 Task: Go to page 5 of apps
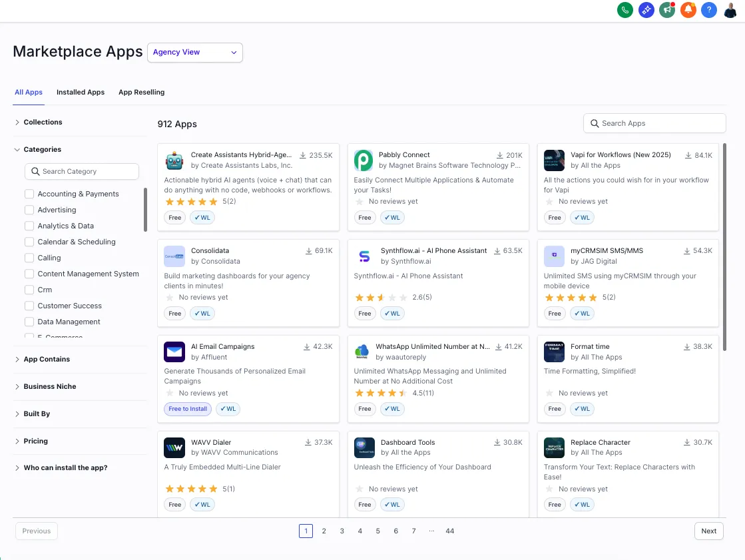(377, 531)
